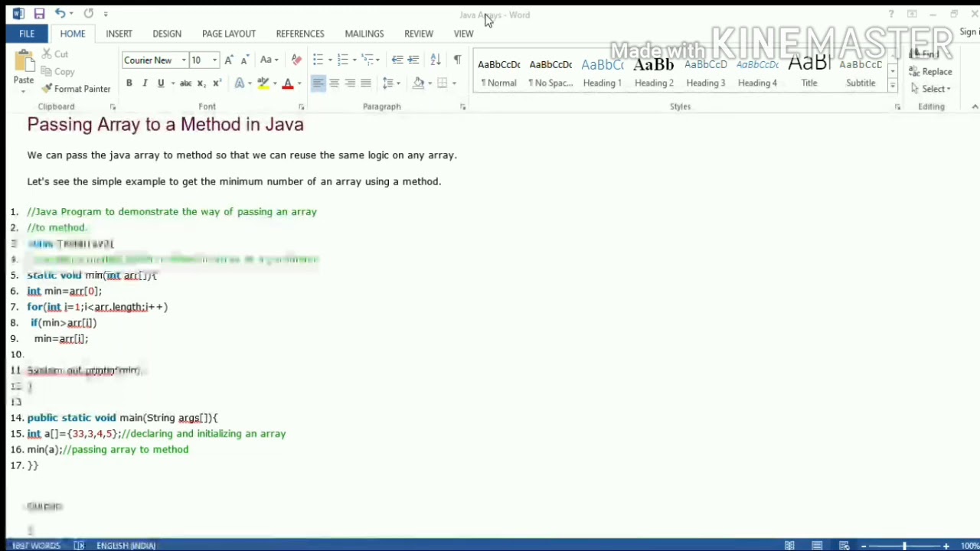Click the font color red A swatch
The height and width of the screenshot is (551, 980).
click(288, 83)
